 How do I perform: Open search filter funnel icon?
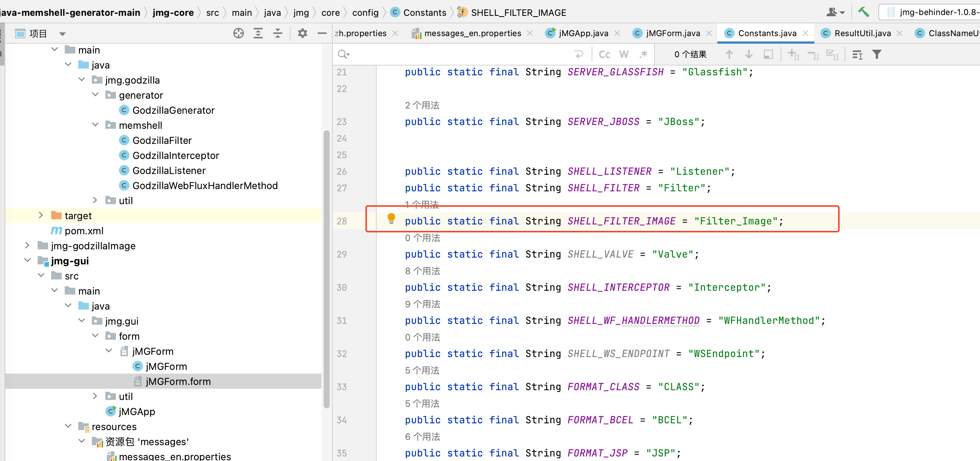(x=877, y=55)
